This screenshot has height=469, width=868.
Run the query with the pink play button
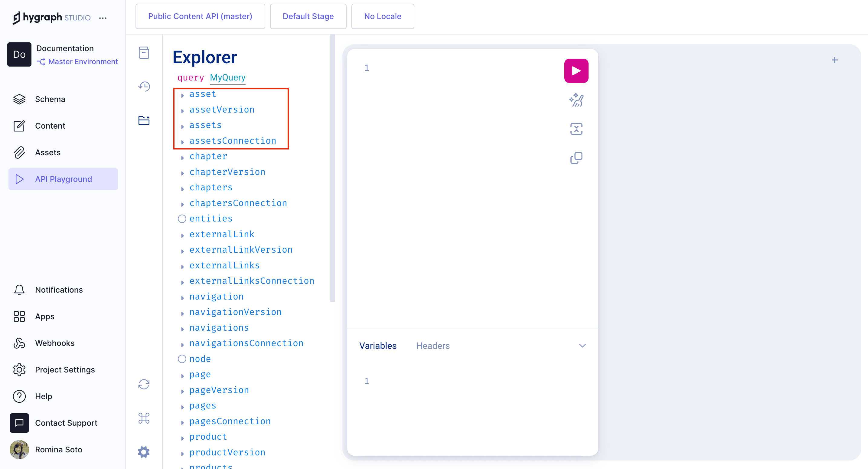point(576,71)
